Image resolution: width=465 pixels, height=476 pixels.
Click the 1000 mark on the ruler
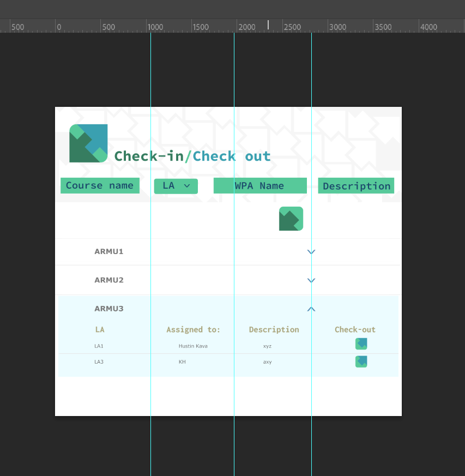pos(155,27)
